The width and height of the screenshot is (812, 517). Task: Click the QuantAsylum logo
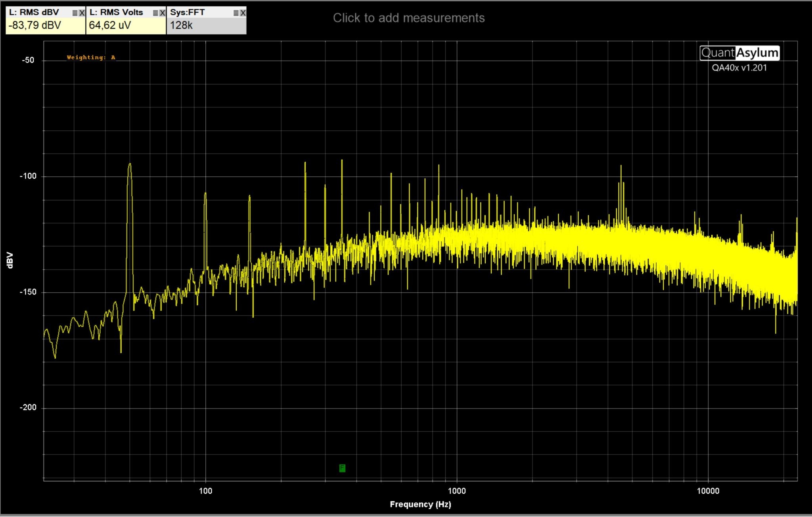point(740,53)
